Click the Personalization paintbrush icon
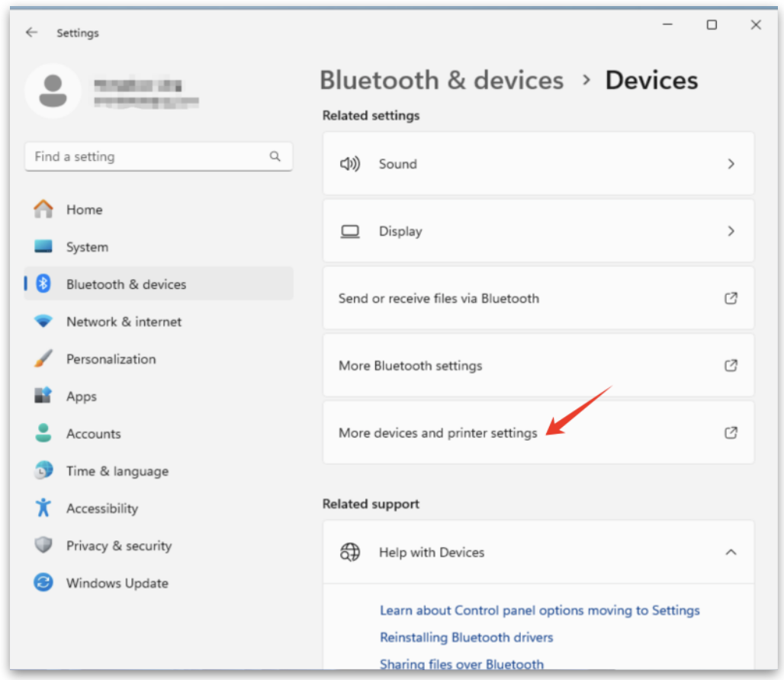The width and height of the screenshot is (784, 680). coord(43,359)
